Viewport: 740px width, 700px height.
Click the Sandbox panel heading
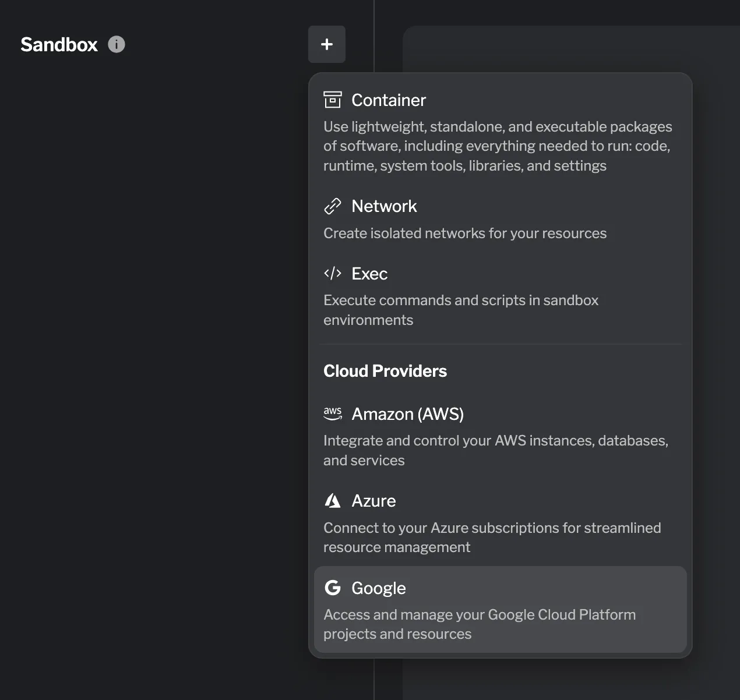coord(59,44)
